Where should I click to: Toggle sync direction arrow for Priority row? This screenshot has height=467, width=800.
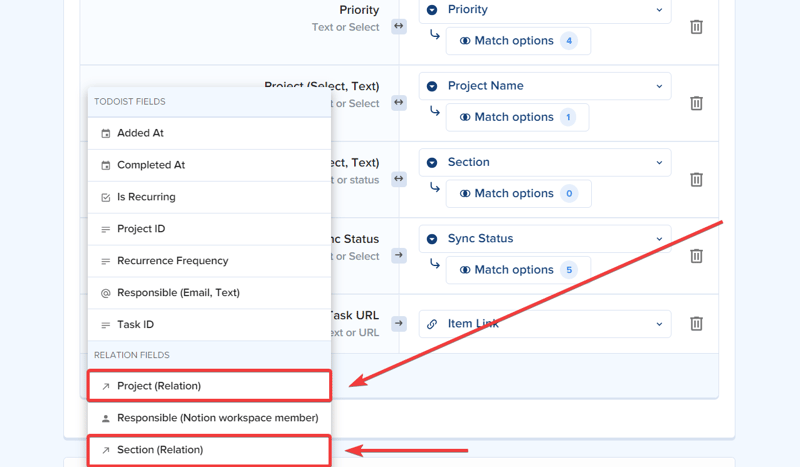(399, 26)
